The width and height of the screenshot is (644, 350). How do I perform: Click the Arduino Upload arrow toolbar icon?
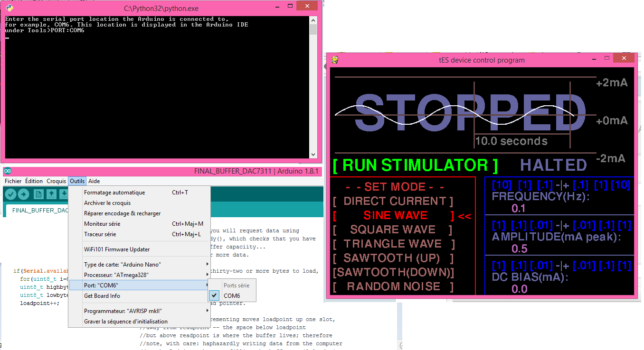[x=23, y=194]
